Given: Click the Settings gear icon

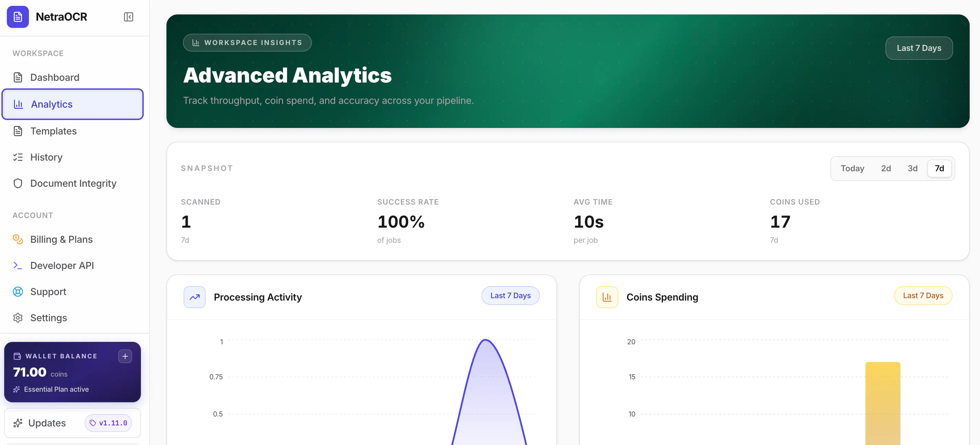Looking at the screenshot, I should (18, 317).
